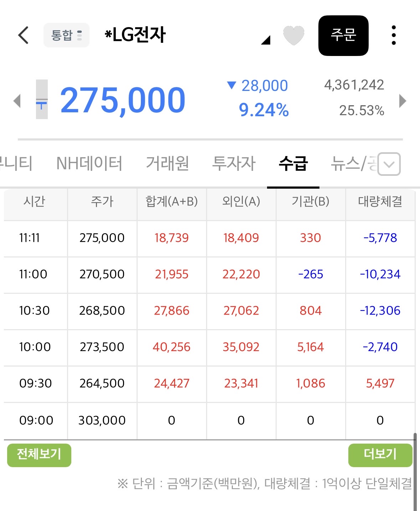Image resolution: width=420 pixels, height=511 pixels.
Task: Expand the tab list chevron
Action: tap(389, 164)
